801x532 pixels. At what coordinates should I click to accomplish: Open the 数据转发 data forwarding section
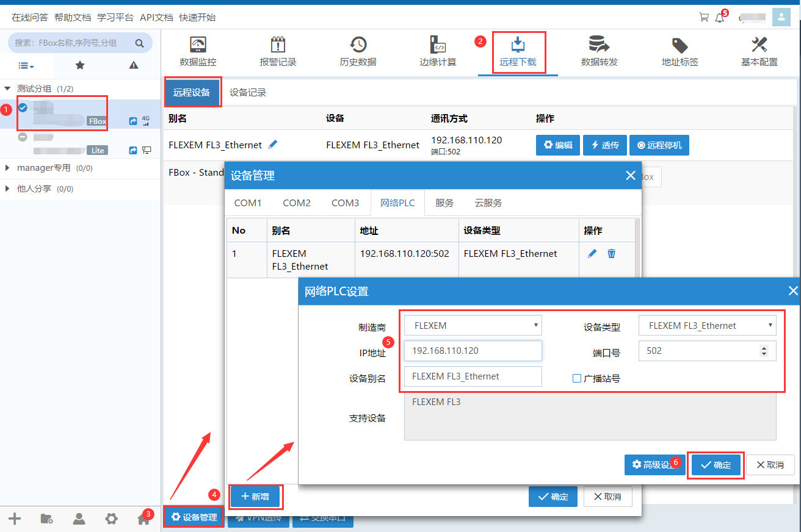tap(599, 52)
